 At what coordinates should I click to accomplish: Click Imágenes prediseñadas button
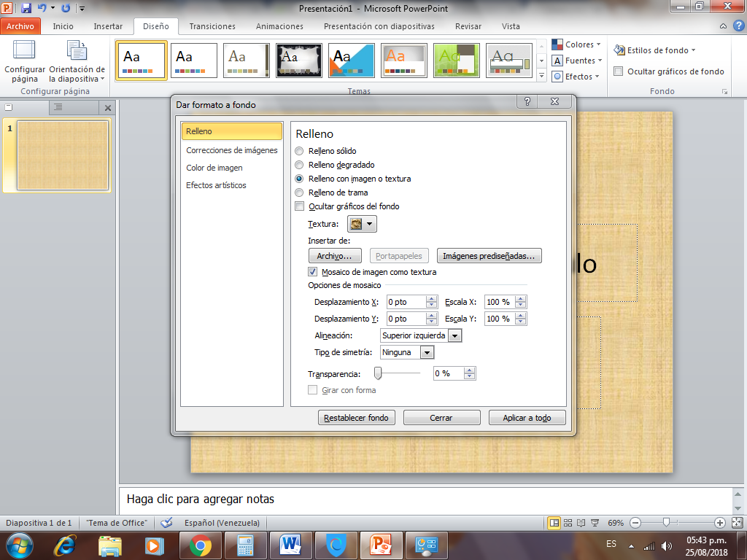point(489,256)
